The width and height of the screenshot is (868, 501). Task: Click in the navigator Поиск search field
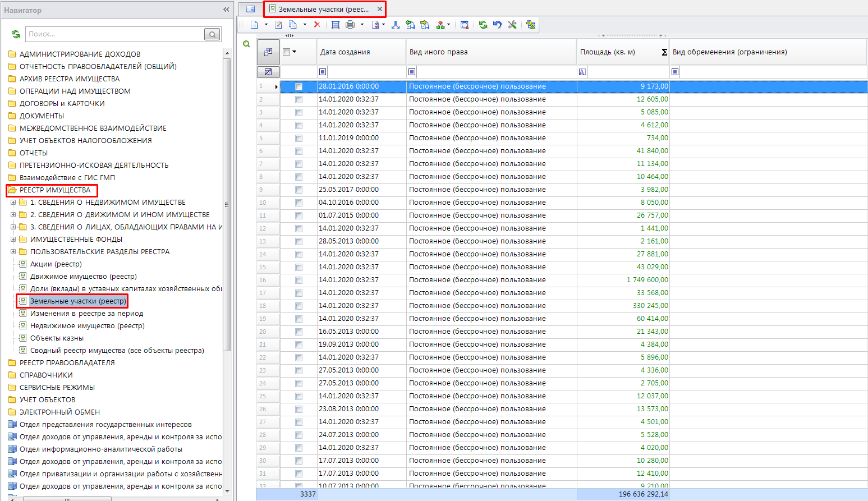(x=116, y=34)
